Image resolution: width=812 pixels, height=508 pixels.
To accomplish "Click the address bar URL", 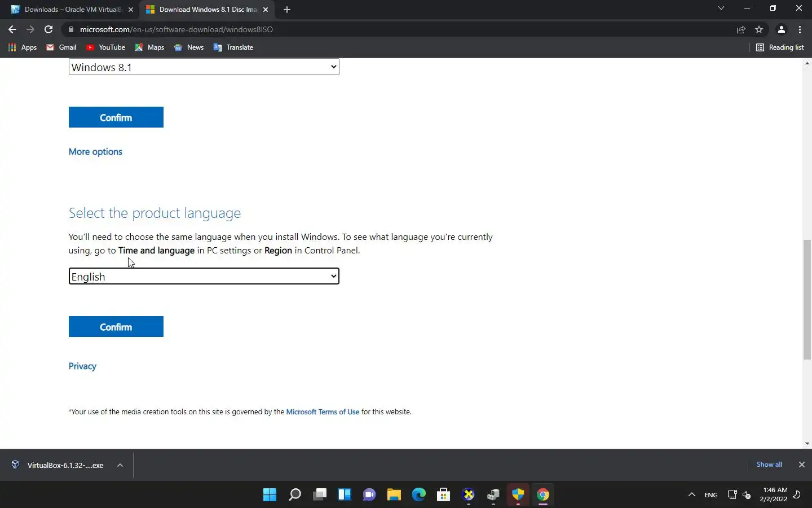I will [176, 29].
